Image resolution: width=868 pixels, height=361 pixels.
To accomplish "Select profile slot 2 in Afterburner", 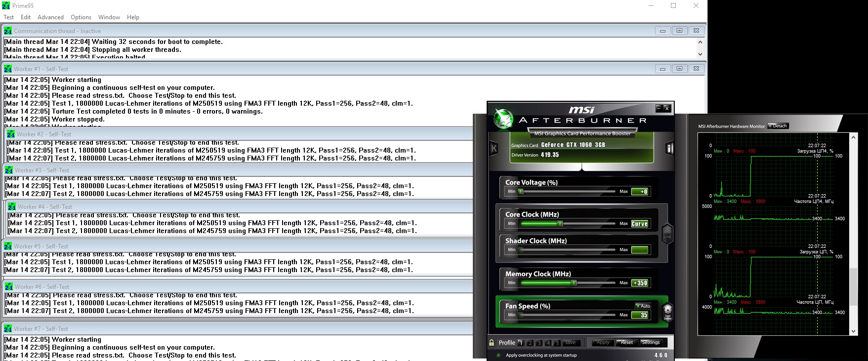I will [530, 342].
